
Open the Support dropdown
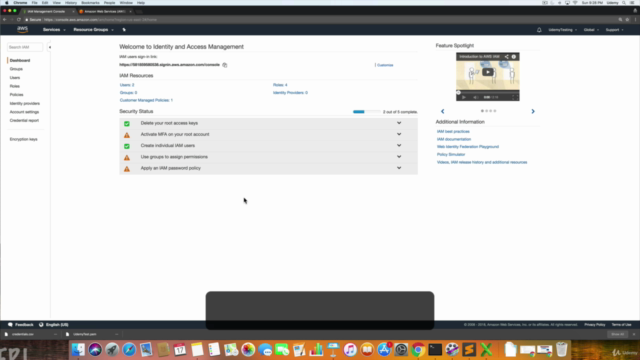(614, 30)
